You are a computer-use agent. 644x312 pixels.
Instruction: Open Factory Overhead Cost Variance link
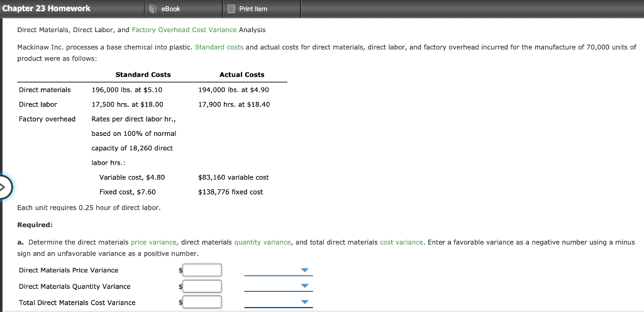[184, 30]
